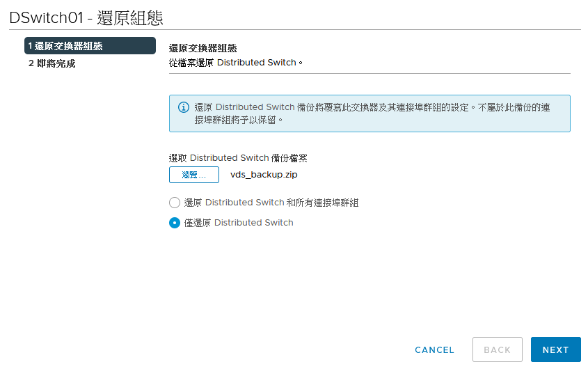Click the 還原交換器組態 heading in main pane
The height and width of the screenshot is (369, 588).
coord(203,48)
